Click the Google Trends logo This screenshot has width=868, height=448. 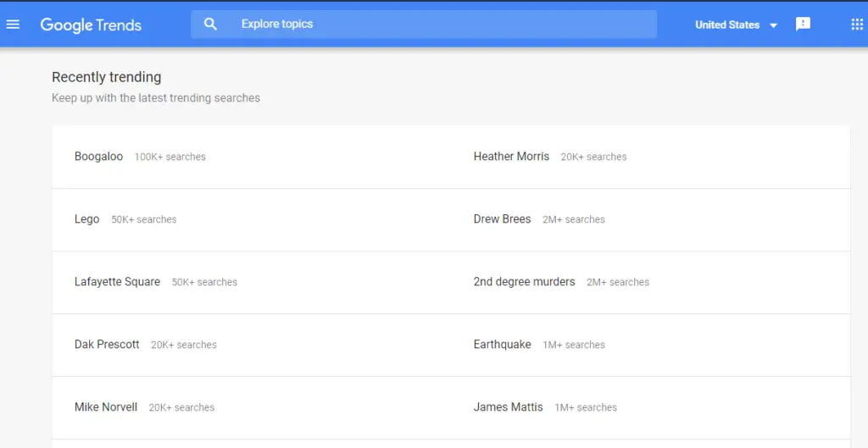point(91,25)
